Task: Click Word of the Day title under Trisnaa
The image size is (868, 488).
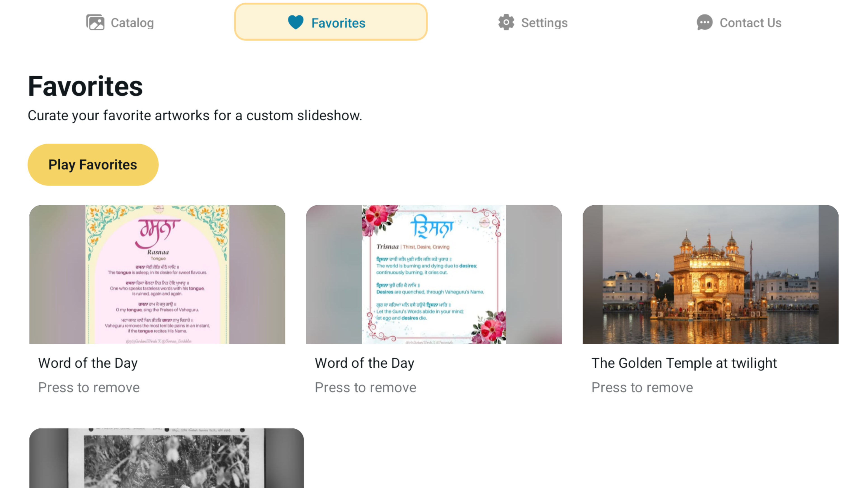Action: pos(365,363)
